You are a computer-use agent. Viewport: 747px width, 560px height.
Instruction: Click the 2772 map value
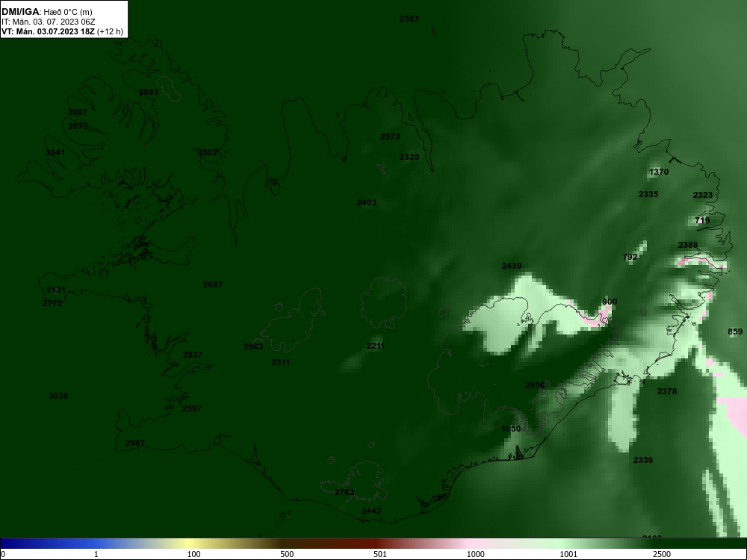52,303
